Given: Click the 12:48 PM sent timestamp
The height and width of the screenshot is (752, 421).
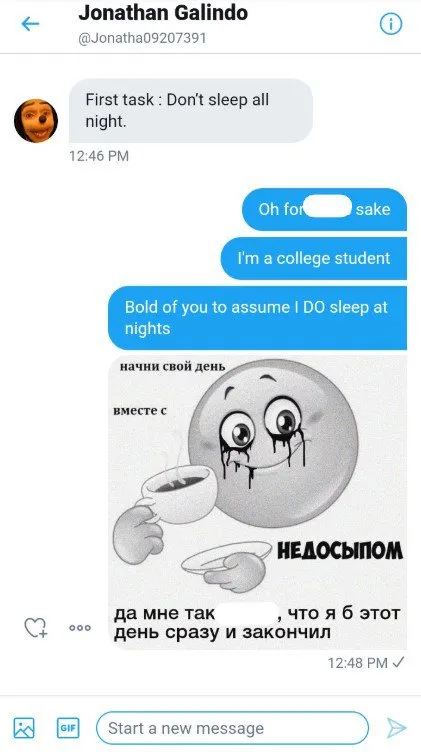Looking at the screenshot, I should point(357,663).
